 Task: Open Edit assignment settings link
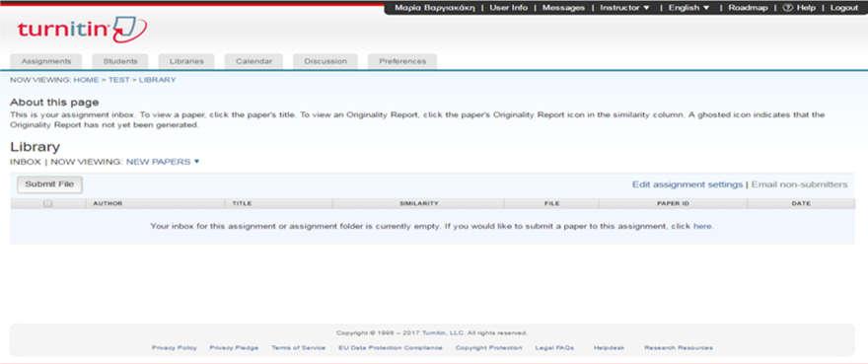(687, 184)
